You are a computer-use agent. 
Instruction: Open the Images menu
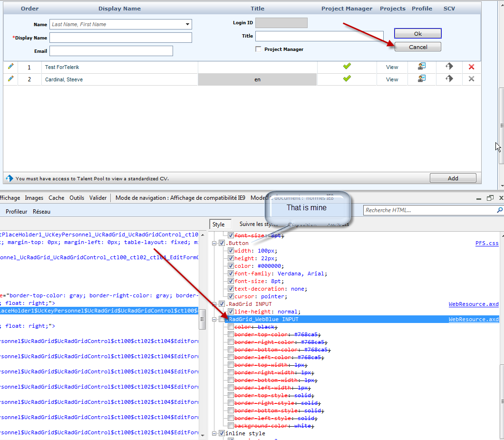click(34, 198)
